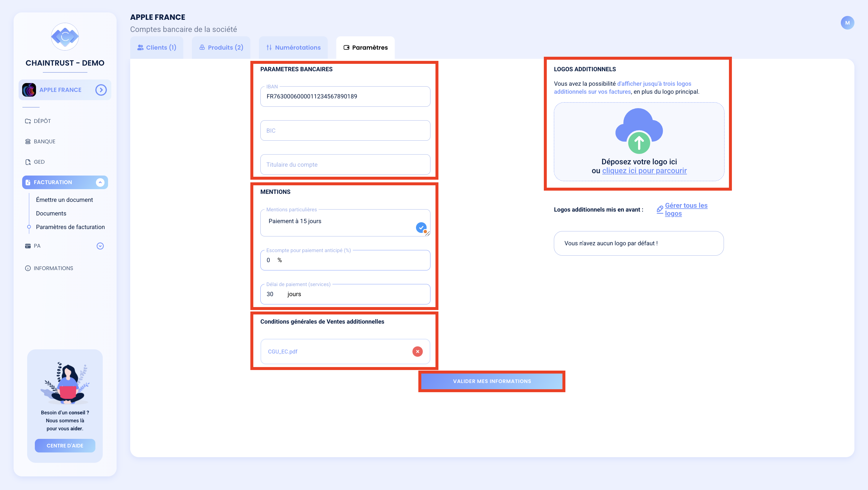Expand the PA menu chevron
868x490 pixels.
[x=100, y=246]
